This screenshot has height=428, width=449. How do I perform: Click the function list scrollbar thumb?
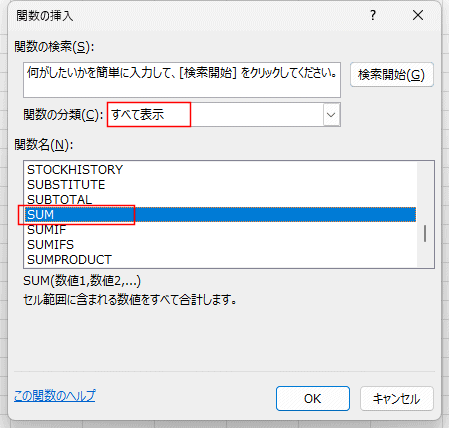[425, 233]
